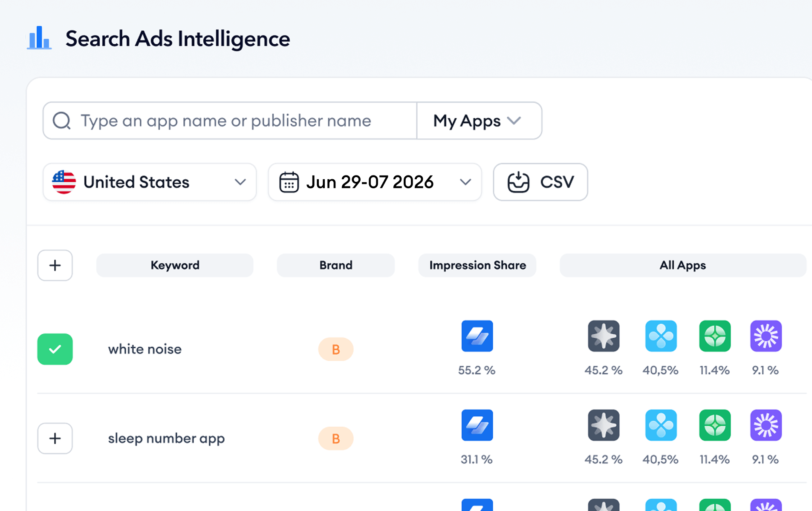
Task: Click the light blue clover app icon in white noise row
Action: (661, 336)
